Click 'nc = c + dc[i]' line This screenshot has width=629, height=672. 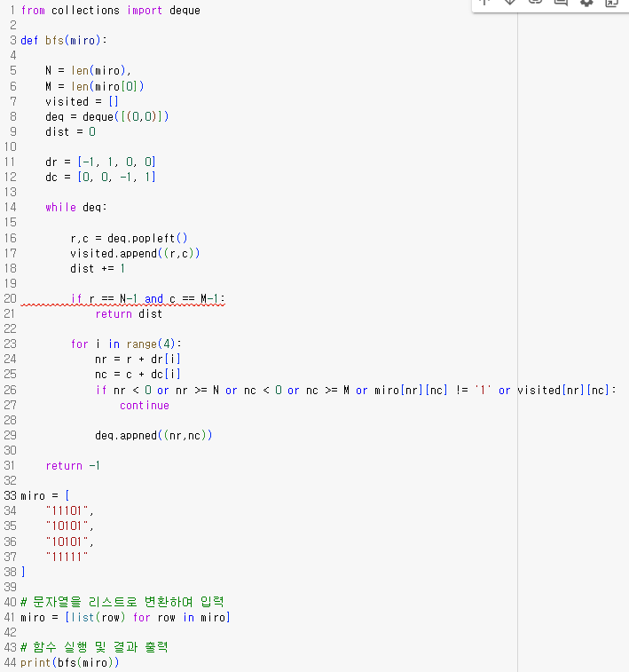click(138, 375)
